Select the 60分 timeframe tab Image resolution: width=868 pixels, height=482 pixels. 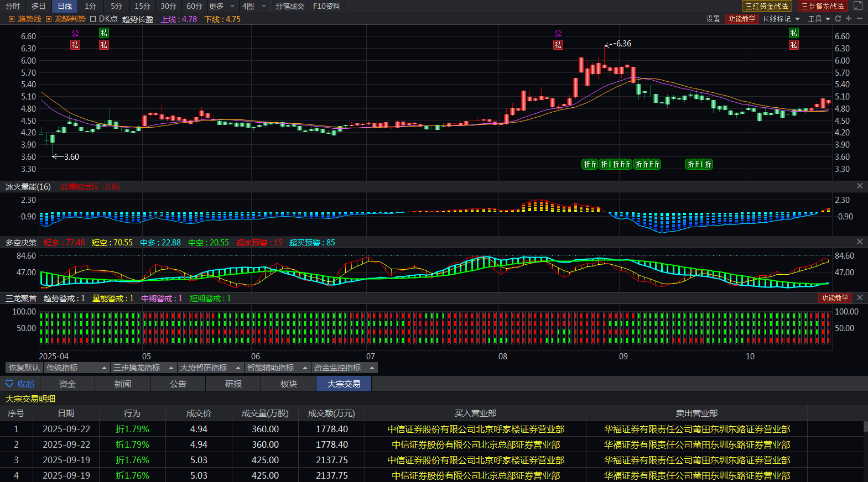pos(194,6)
